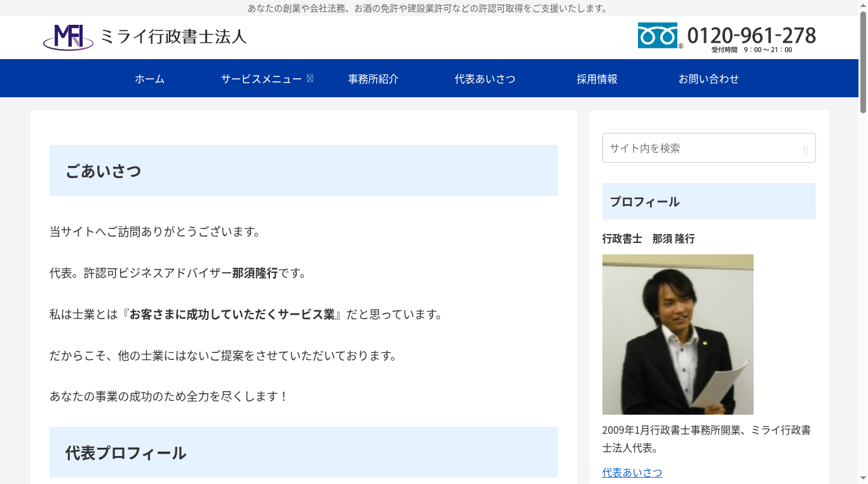Click the 代表あいさつ link in the sidebar

pyautogui.click(x=632, y=473)
